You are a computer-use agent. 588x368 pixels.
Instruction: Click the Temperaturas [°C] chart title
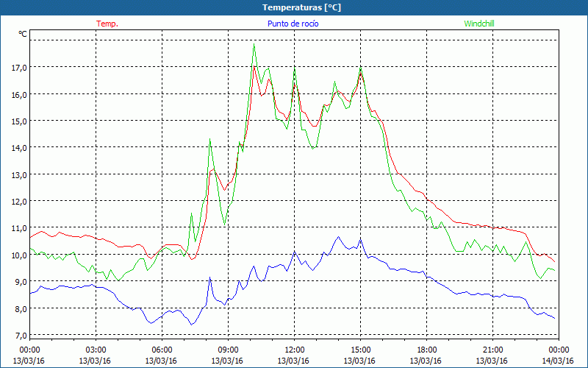301,7
